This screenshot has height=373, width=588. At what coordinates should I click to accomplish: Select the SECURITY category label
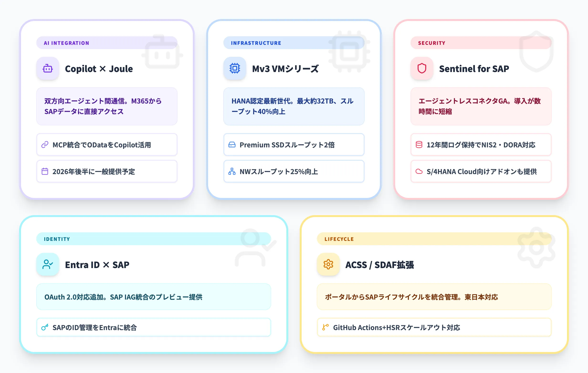click(x=431, y=43)
